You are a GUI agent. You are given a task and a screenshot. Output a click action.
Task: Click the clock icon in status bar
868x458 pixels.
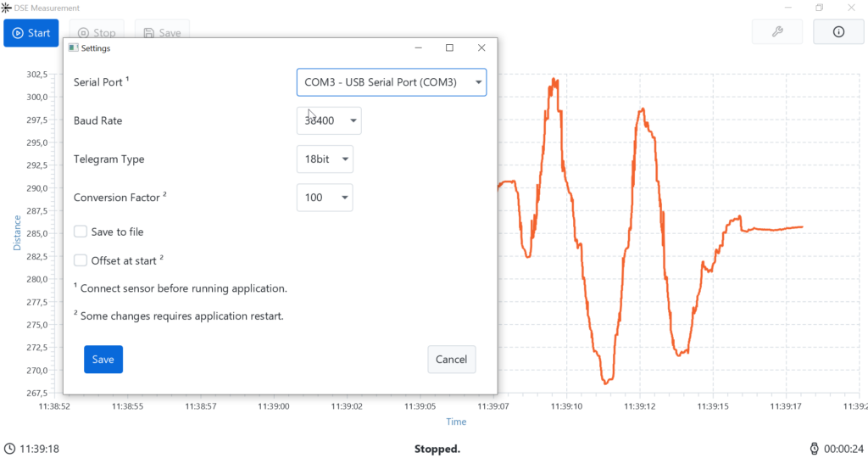pyautogui.click(x=9, y=448)
